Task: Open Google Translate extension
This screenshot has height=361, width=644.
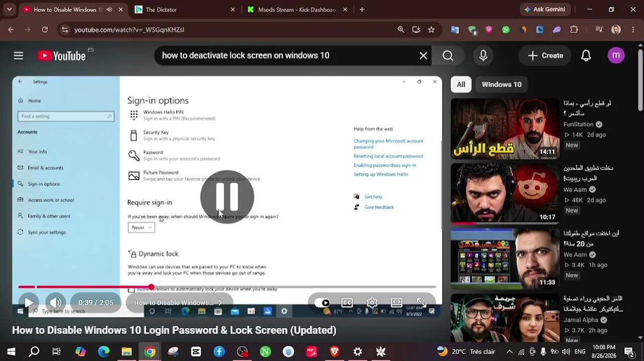Action: pyautogui.click(x=455, y=30)
